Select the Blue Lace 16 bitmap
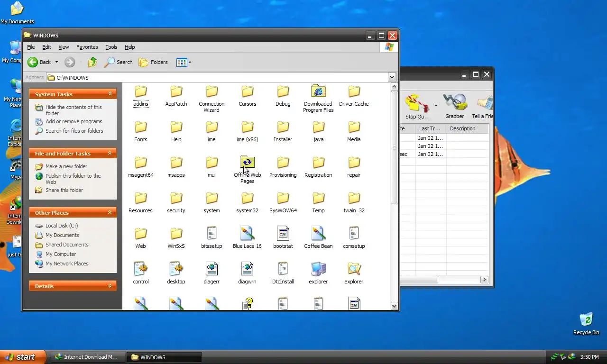 pyautogui.click(x=247, y=237)
